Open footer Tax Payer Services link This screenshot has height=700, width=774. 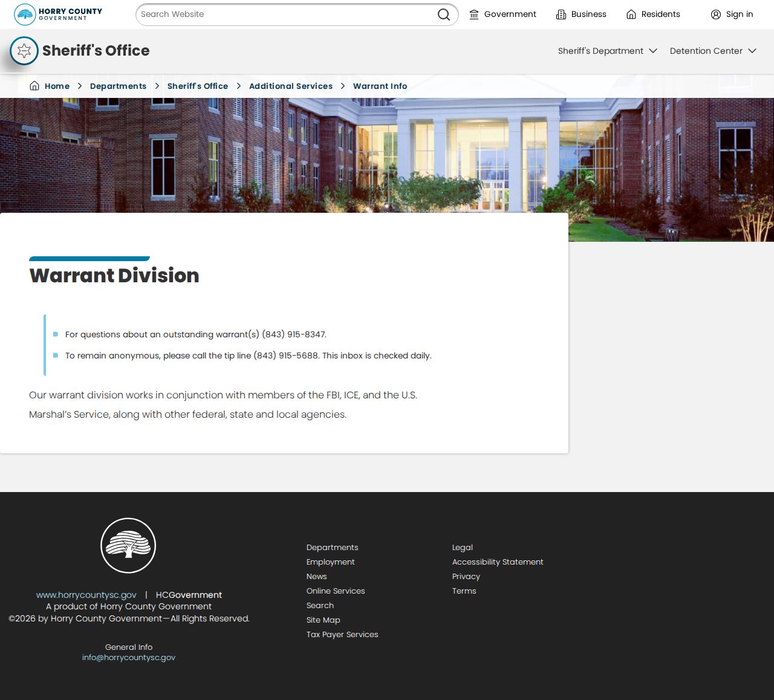[342, 635]
